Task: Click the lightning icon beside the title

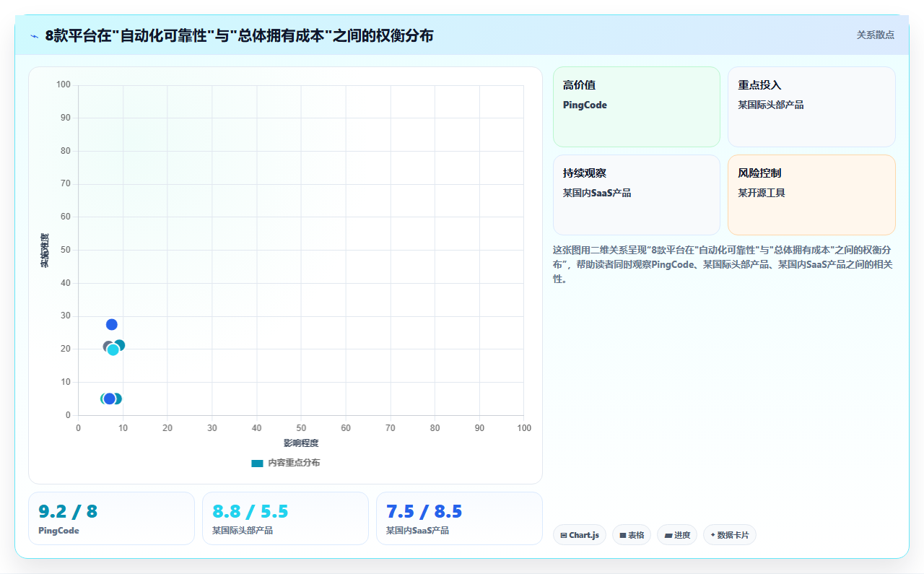Action: pos(34,35)
